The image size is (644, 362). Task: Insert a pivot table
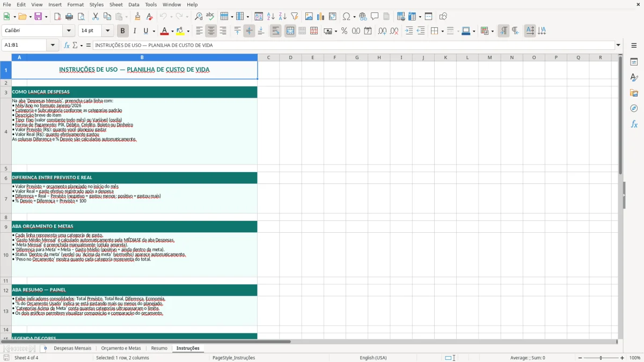click(333, 17)
